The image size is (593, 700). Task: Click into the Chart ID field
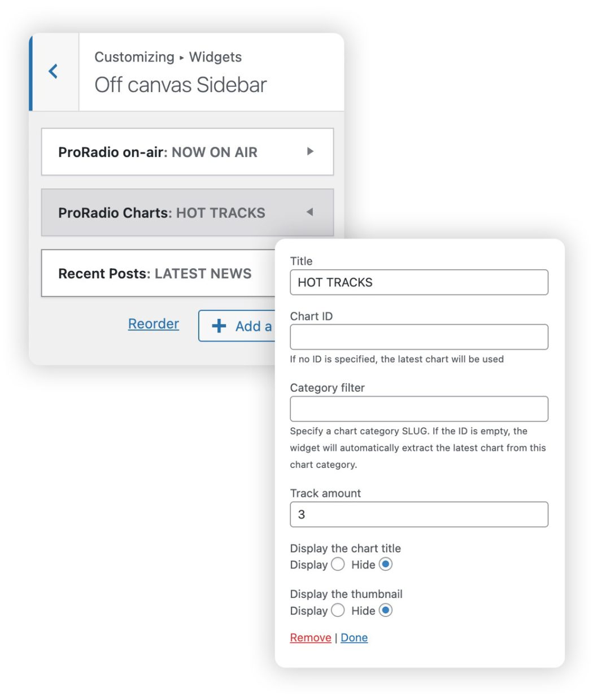[x=419, y=337]
